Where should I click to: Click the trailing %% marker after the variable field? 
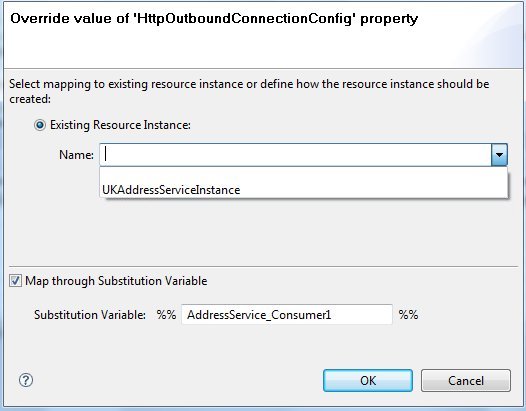[x=408, y=315]
